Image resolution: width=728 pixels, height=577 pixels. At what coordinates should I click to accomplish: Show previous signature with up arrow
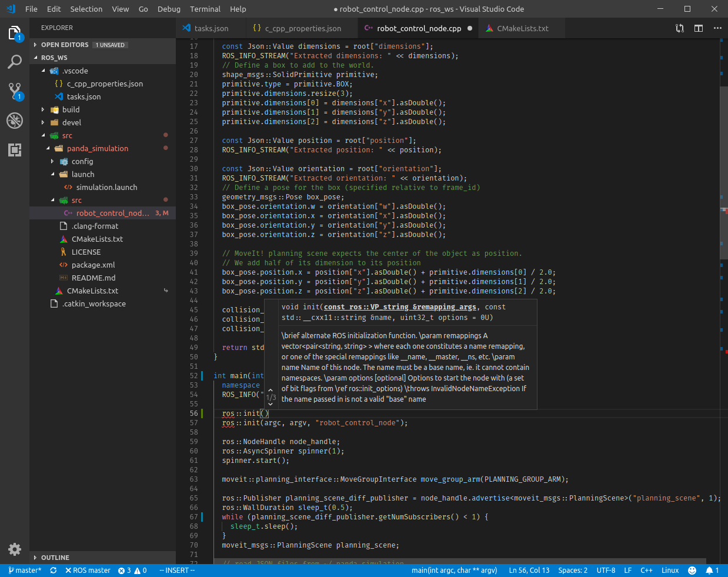(x=271, y=390)
